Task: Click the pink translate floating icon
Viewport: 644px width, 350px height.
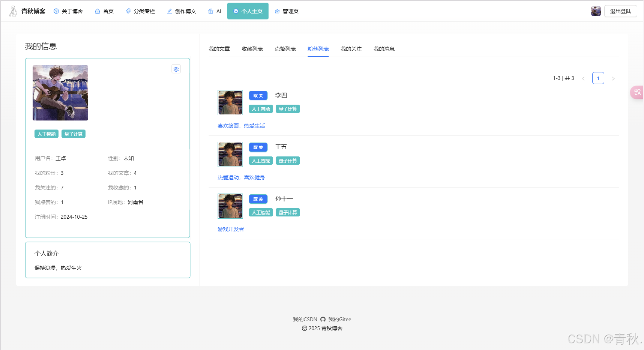Action: (637, 92)
